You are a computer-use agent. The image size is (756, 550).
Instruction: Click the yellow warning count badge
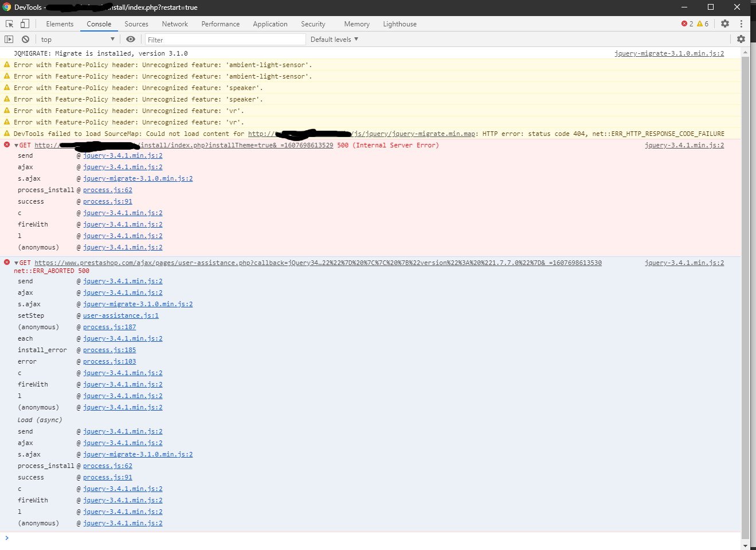click(x=703, y=24)
